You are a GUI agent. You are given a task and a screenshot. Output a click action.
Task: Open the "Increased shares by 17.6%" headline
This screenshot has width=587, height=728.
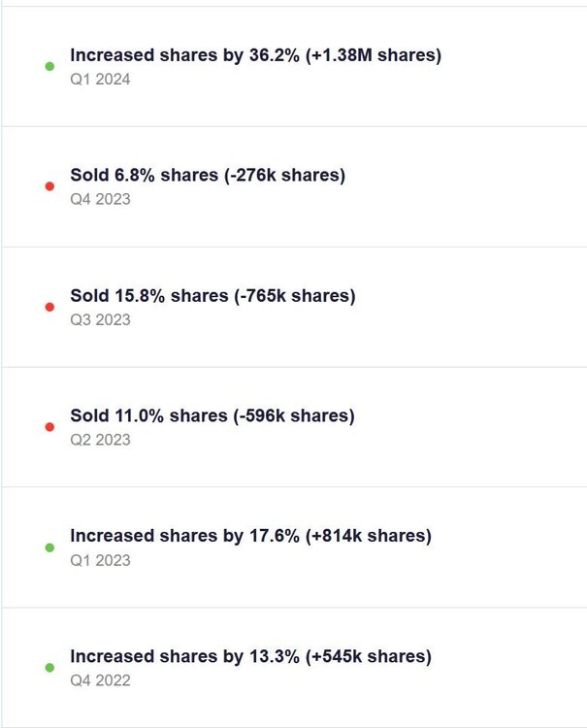[x=184, y=536]
